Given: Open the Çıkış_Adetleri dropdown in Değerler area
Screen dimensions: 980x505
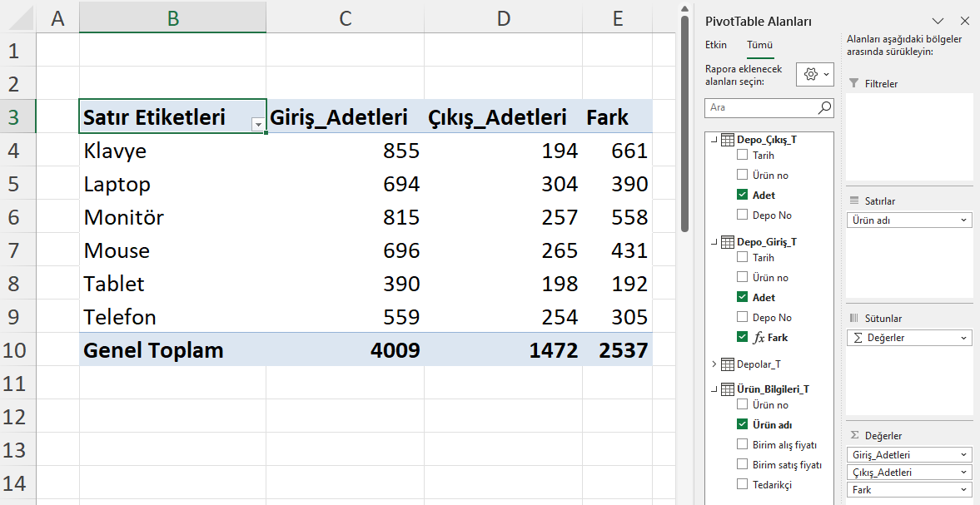Looking at the screenshot, I should click(x=964, y=473).
